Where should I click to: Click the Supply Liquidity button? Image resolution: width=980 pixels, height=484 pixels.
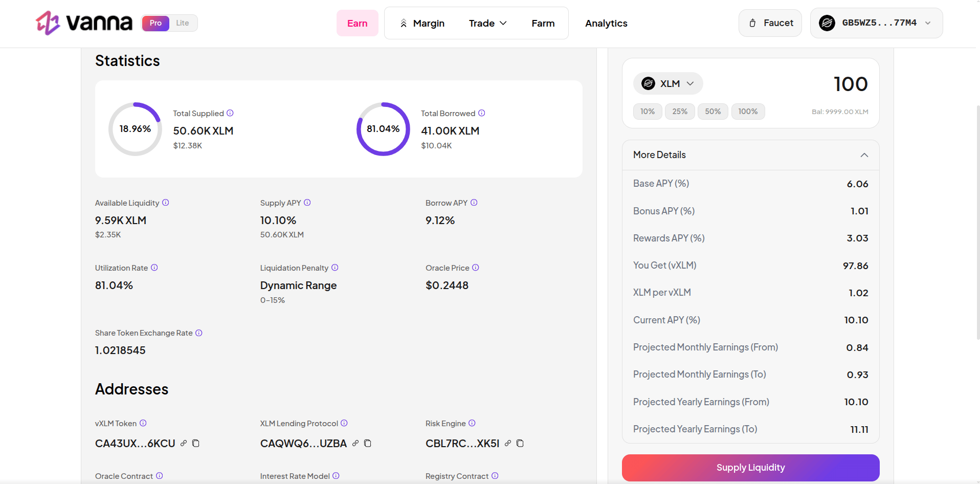(x=751, y=468)
